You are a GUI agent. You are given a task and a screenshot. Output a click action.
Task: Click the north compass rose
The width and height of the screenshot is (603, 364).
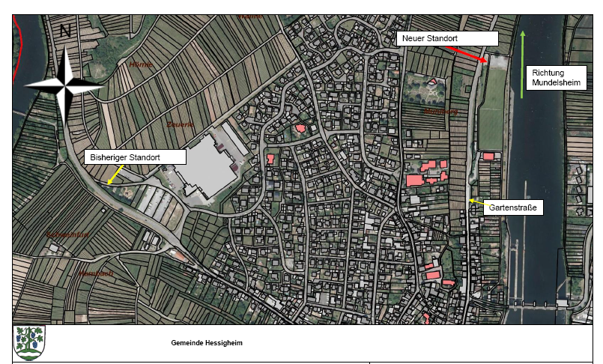tap(64, 86)
